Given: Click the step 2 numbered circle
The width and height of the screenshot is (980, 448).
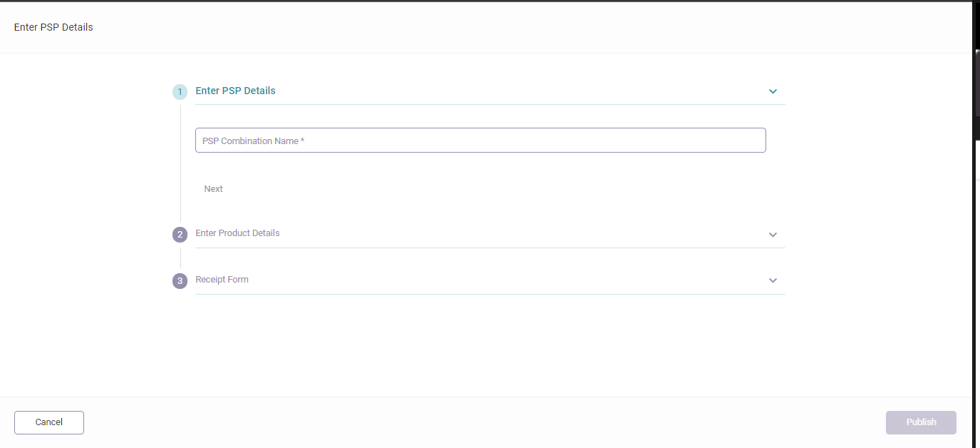Looking at the screenshot, I should [179, 234].
